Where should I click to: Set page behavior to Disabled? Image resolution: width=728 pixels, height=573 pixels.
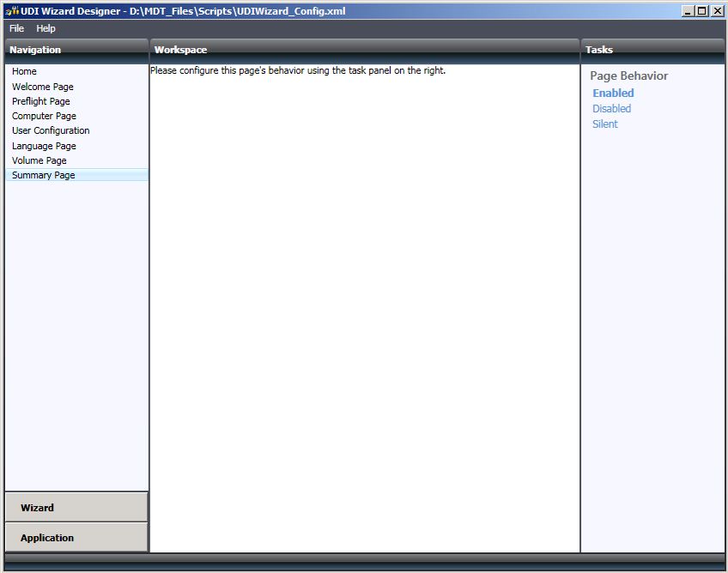[611, 109]
